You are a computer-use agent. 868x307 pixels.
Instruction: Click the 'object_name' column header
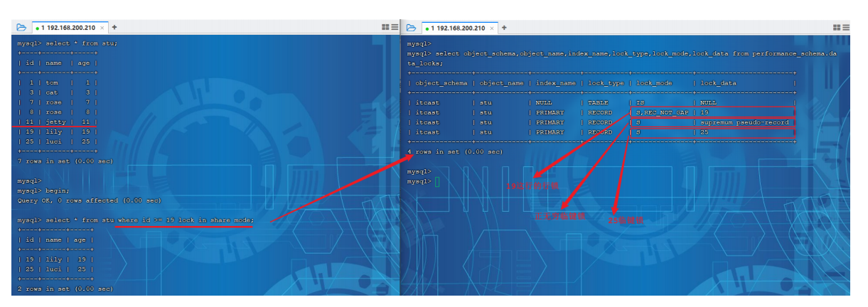(x=500, y=83)
